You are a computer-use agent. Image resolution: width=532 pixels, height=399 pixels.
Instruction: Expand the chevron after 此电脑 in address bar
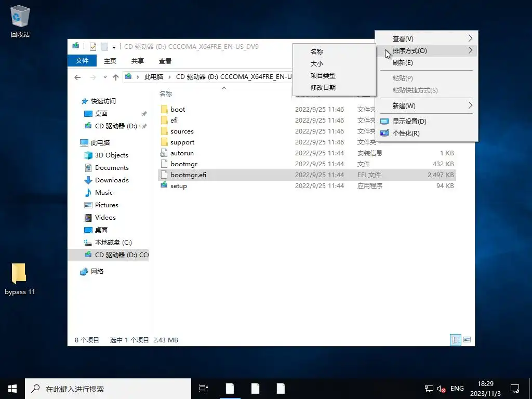(x=170, y=77)
